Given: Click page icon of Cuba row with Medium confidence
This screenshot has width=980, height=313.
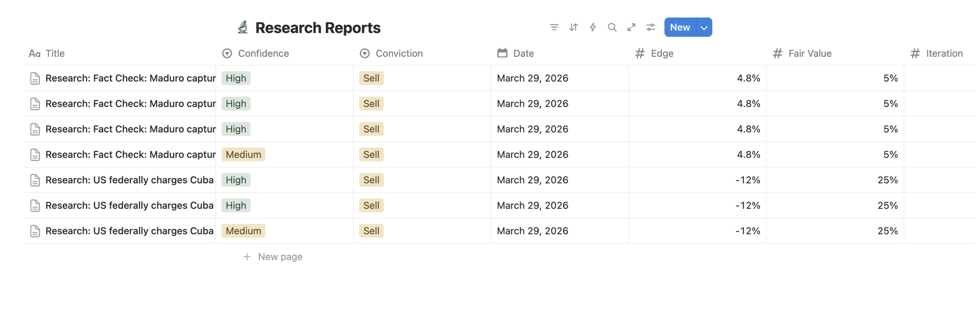Looking at the screenshot, I should tap(35, 231).
